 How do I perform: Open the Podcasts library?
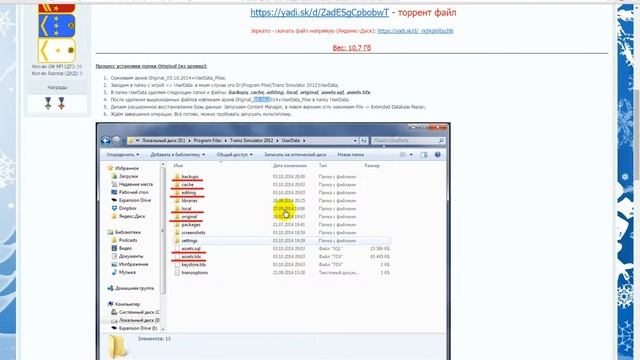124,240
